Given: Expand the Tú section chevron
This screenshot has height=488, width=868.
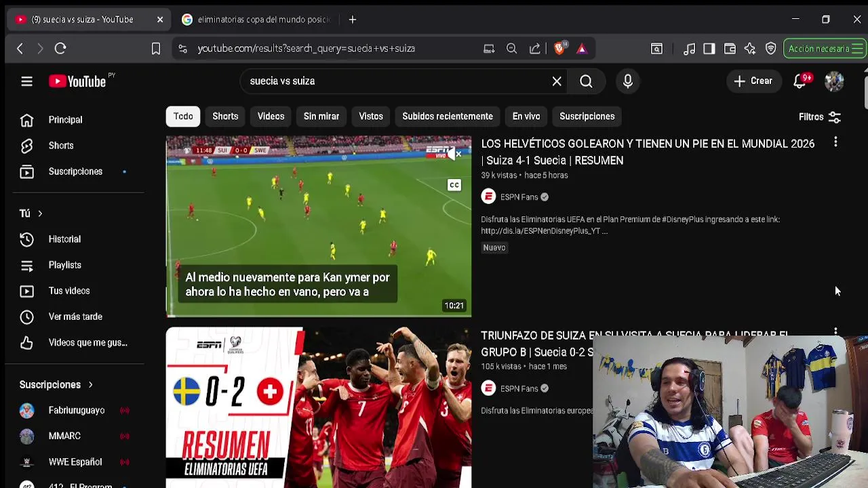Looking at the screenshot, I should [x=40, y=213].
